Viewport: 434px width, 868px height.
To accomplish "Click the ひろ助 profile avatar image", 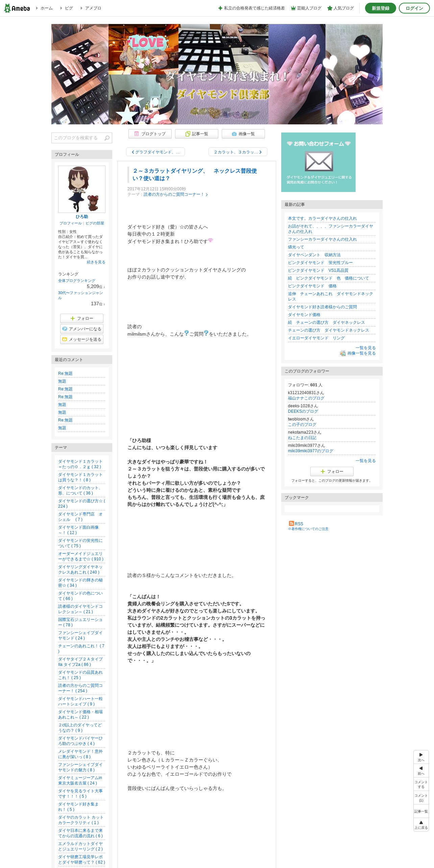I will click(82, 189).
